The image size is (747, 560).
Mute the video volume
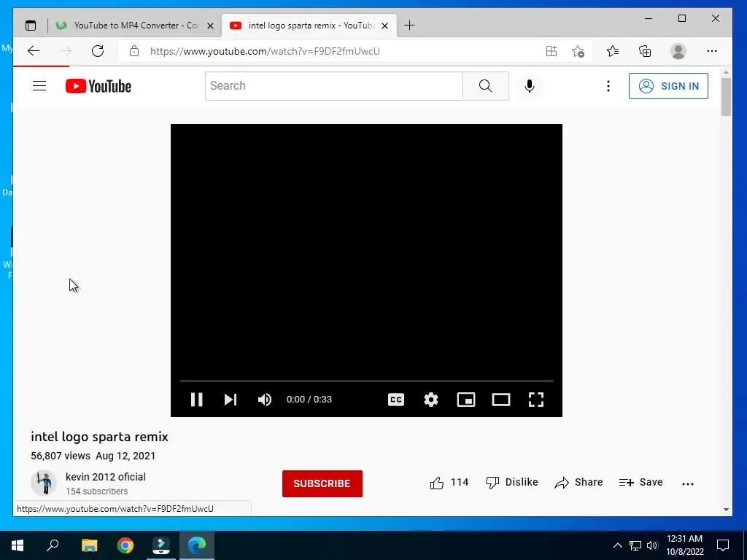(x=265, y=400)
